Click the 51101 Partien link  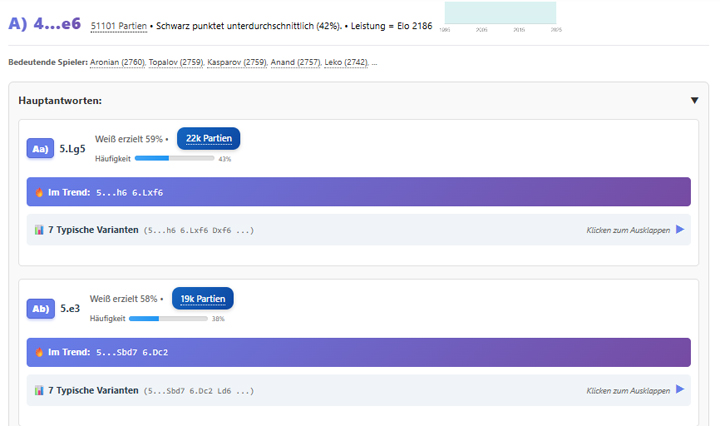coord(118,25)
